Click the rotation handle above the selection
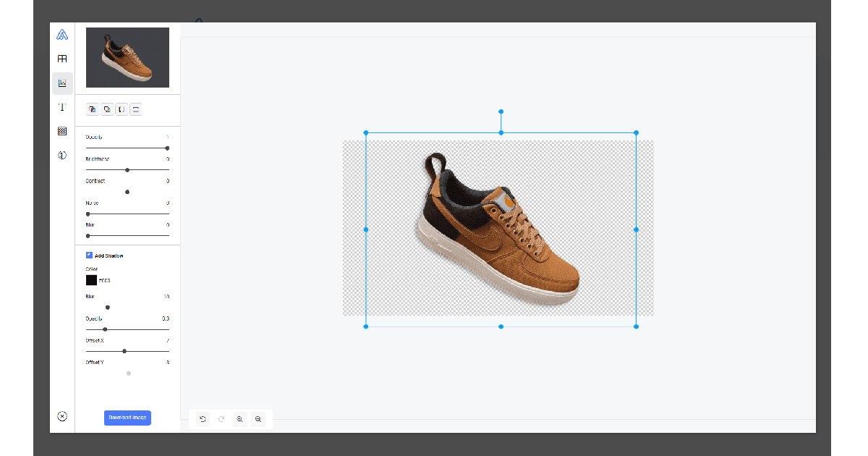 (501, 111)
